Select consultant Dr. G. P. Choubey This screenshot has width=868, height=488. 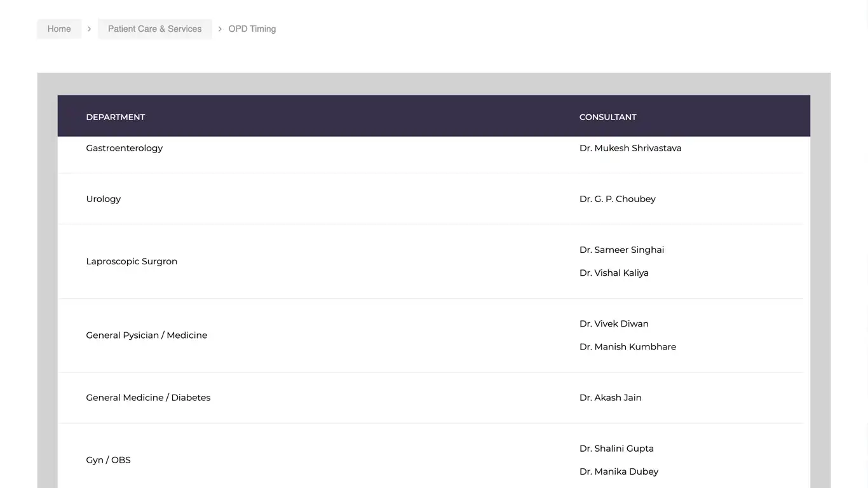click(617, 199)
